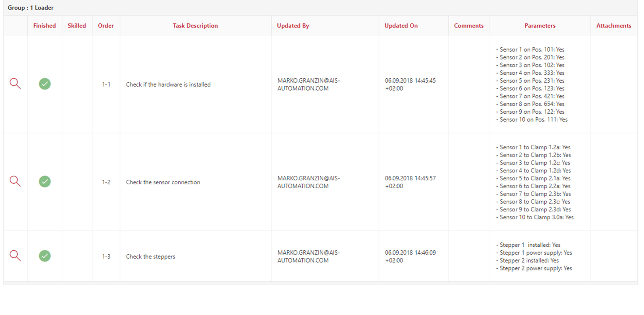Open details magnifier for task 1-2
Screen dimensions: 644x315
(x=15, y=182)
